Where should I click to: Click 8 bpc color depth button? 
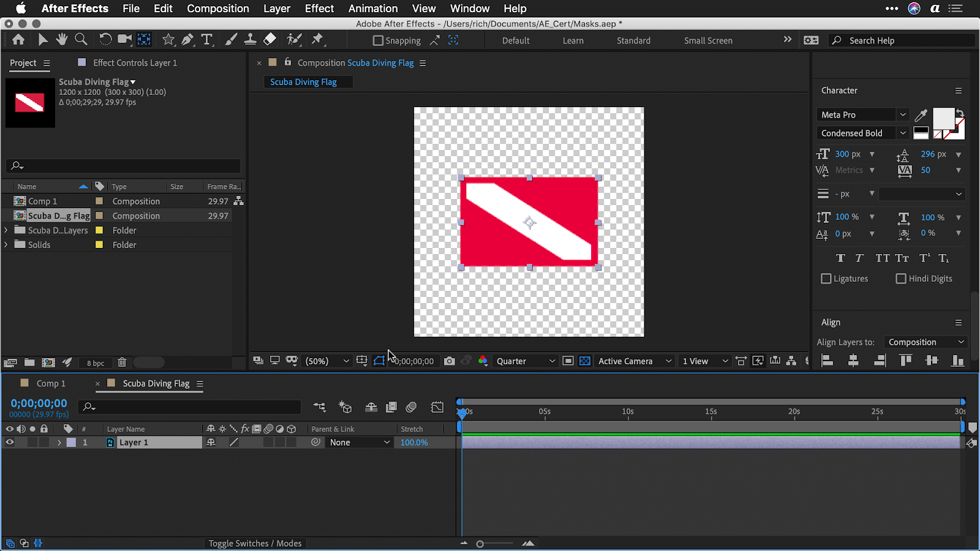click(95, 363)
